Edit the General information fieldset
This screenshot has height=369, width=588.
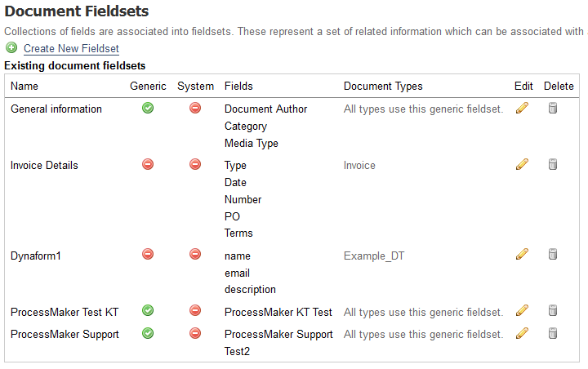pyautogui.click(x=523, y=108)
